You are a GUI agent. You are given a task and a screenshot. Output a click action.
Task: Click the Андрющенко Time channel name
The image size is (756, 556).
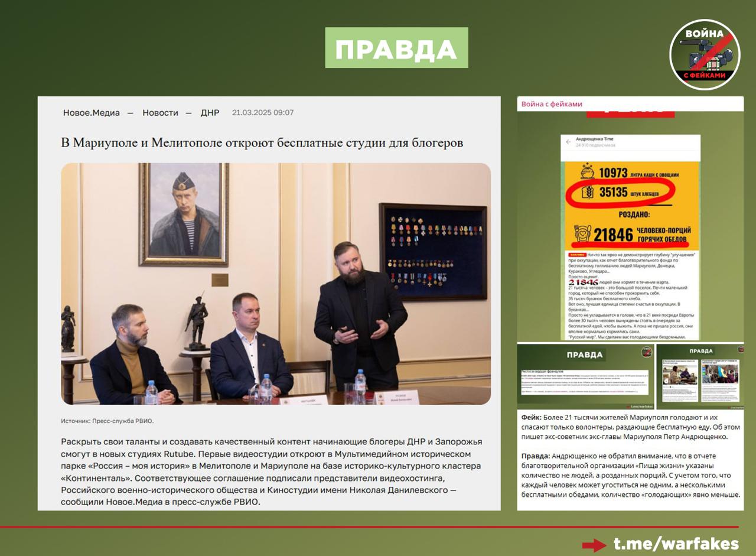595,139
